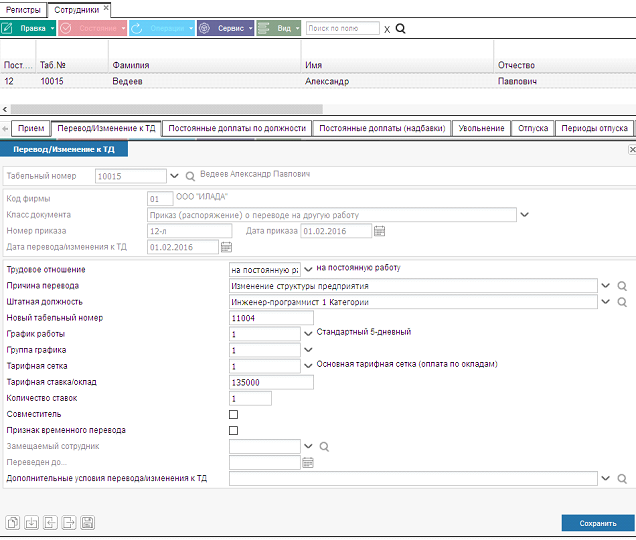Open lookup search for Причина перевода
636x540 pixels.
point(622,286)
